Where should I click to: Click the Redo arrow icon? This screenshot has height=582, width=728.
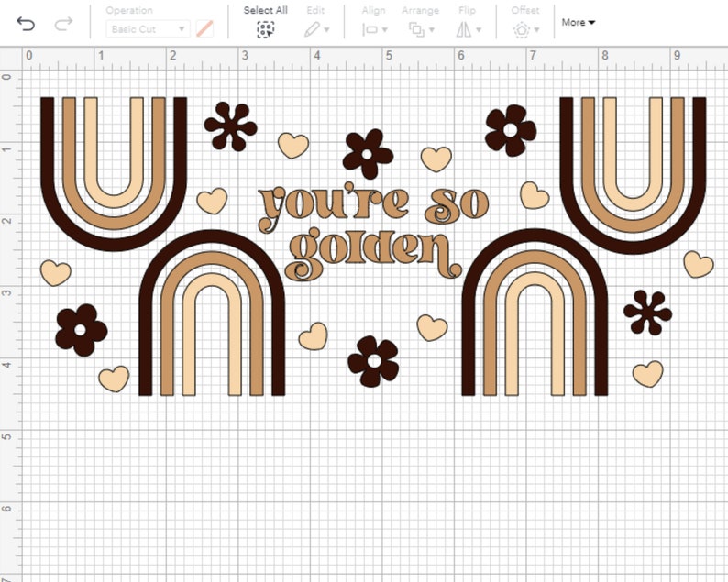coord(63,23)
